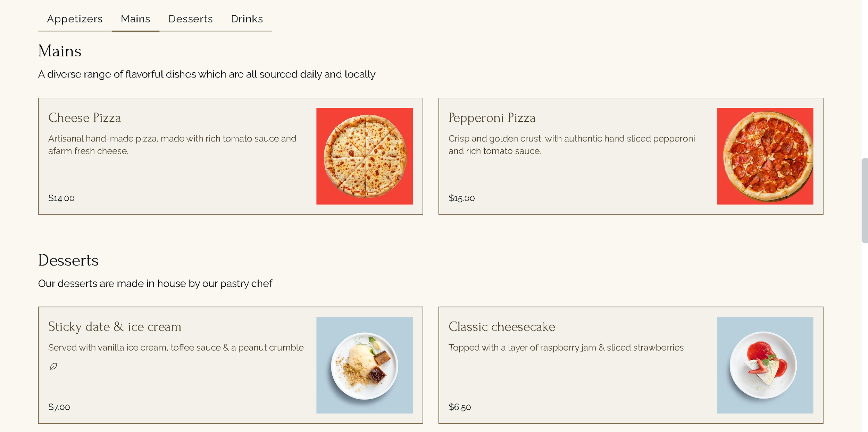Screen dimensions: 868x432
Task: Click the Classic cheesecake title
Action: coord(502,327)
